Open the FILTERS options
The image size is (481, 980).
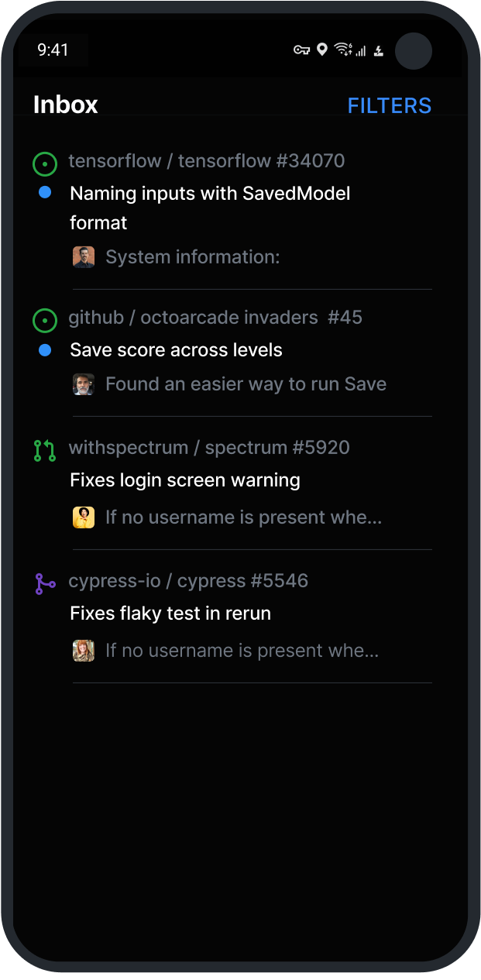tap(389, 105)
